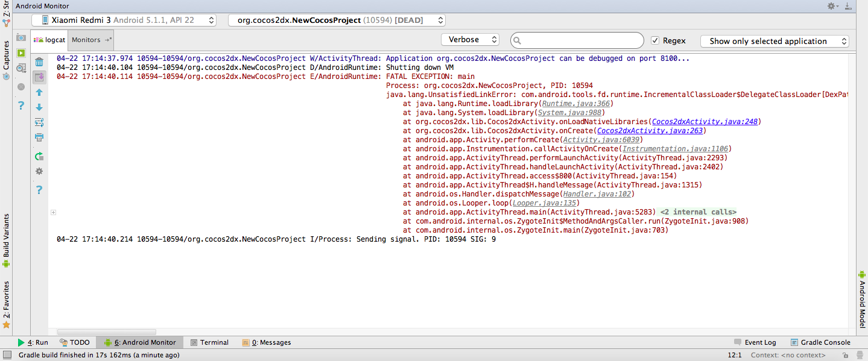
Task: Click the grey terminate application icon
Action: pyautogui.click(x=21, y=87)
